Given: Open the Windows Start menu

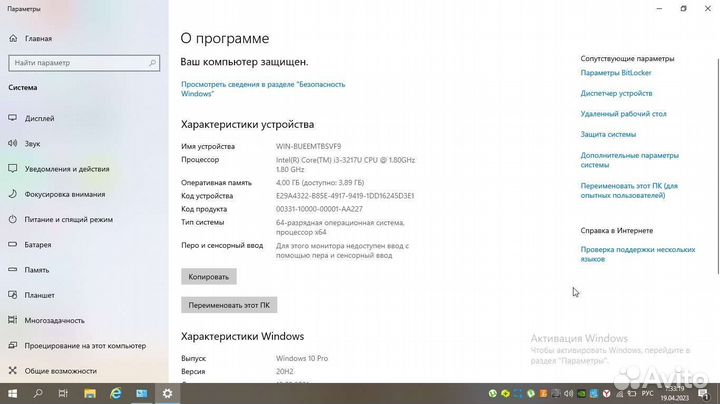Looking at the screenshot, I should (12, 393).
